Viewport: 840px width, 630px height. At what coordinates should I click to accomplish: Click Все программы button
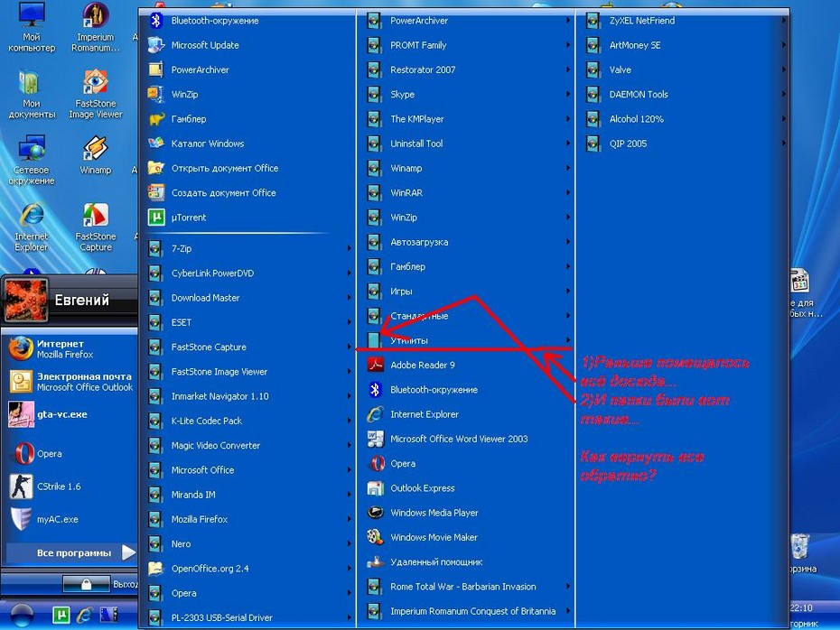[x=70, y=553]
